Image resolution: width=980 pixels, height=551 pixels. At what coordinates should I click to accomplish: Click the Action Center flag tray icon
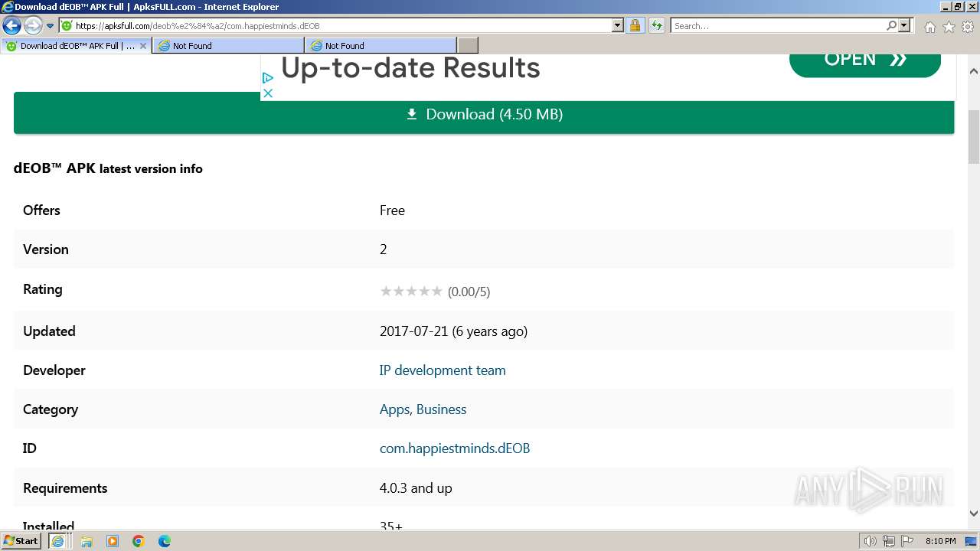[907, 541]
